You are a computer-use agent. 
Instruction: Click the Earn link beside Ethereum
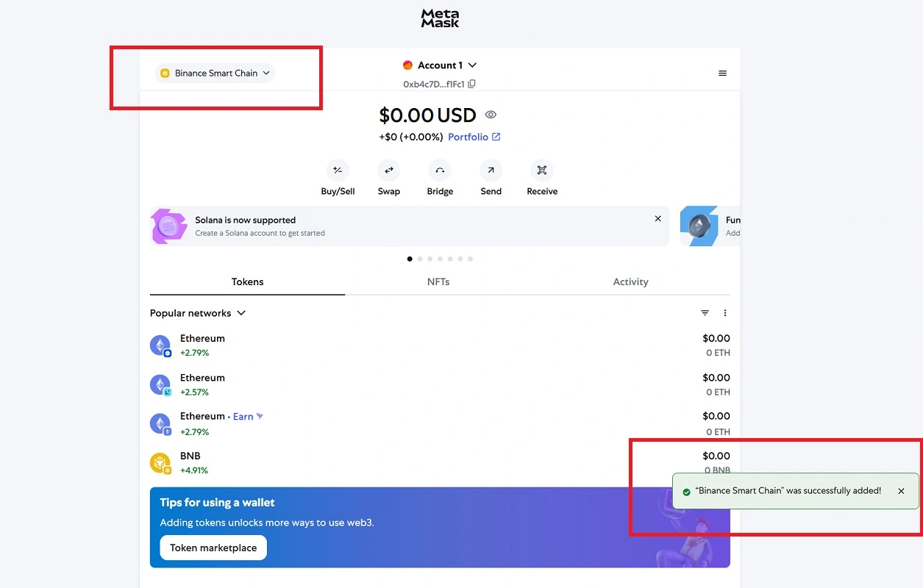[x=248, y=417]
